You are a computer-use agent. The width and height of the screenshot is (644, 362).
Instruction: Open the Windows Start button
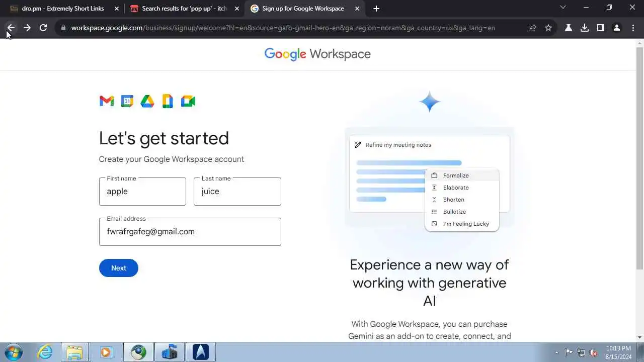(13, 352)
